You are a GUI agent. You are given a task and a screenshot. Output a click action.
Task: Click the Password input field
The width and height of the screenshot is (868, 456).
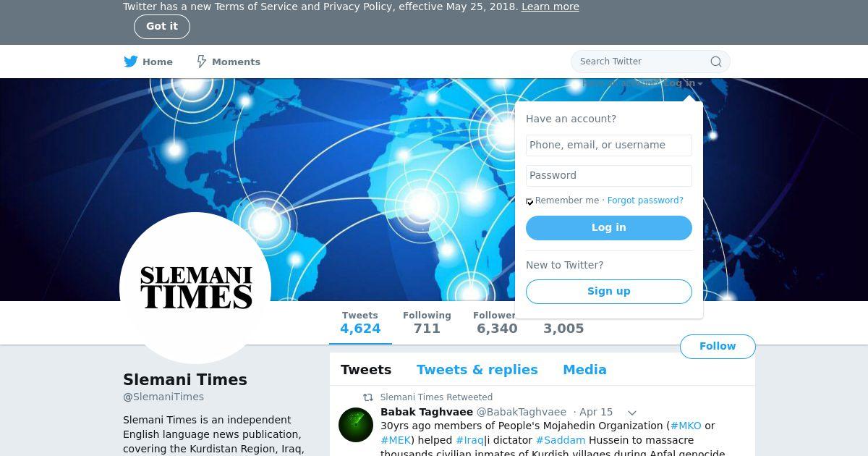coord(609,176)
